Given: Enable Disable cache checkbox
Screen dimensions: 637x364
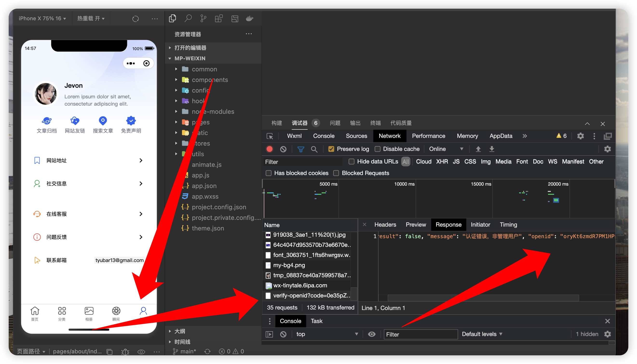Looking at the screenshot, I should [x=378, y=149].
